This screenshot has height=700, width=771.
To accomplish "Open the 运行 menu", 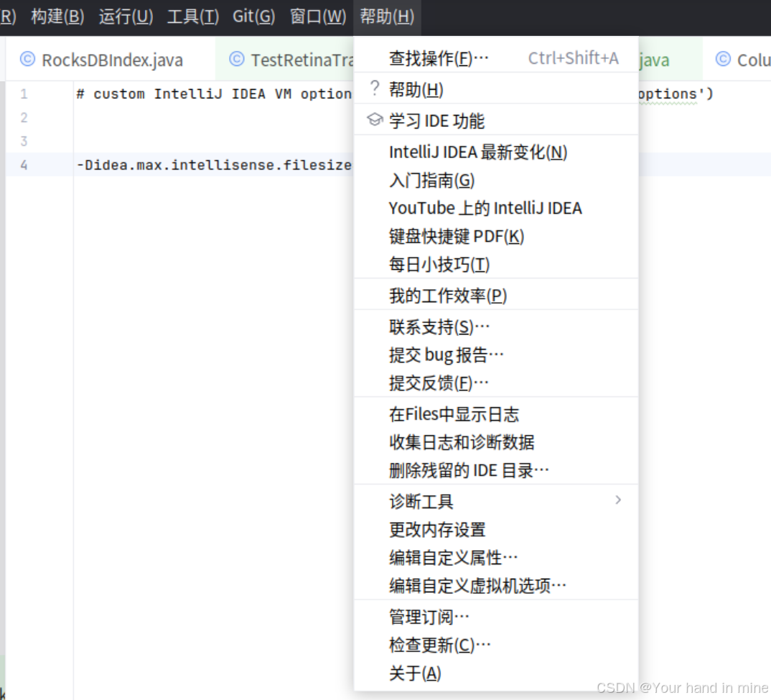I will point(125,17).
